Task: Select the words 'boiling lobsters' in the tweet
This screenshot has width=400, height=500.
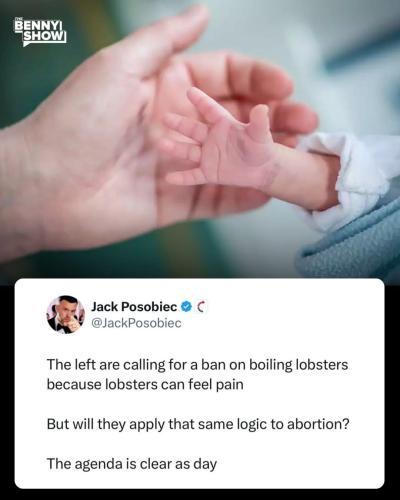Action: coord(299,365)
